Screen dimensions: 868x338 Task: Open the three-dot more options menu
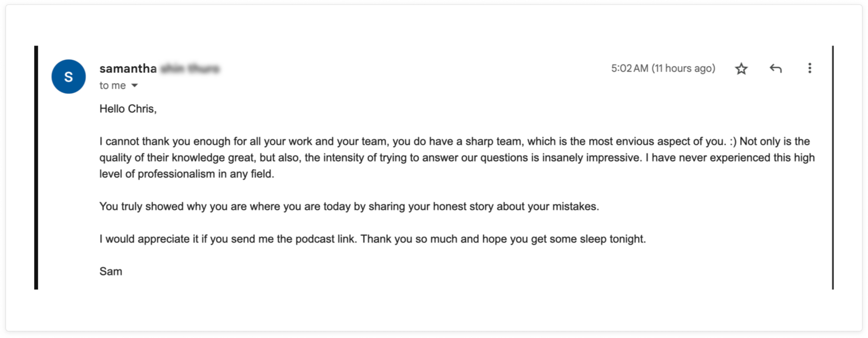(x=810, y=68)
